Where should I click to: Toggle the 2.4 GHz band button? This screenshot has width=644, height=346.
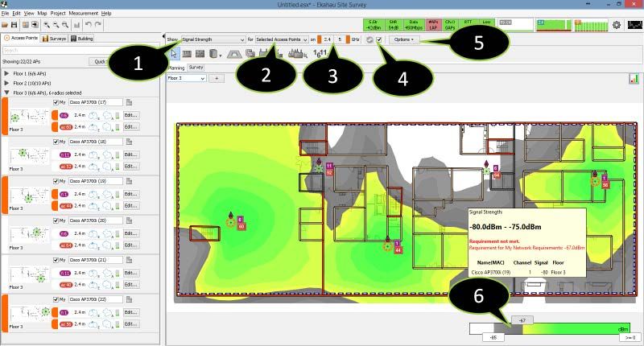tap(327, 39)
